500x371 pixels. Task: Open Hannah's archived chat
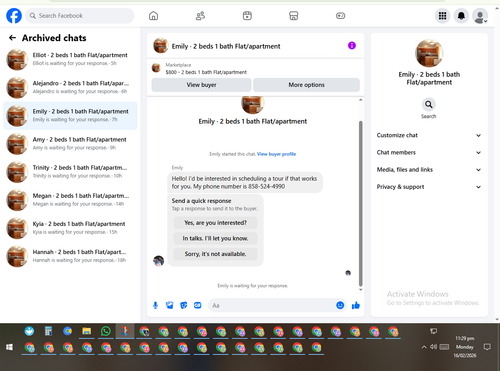pos(70,256)
